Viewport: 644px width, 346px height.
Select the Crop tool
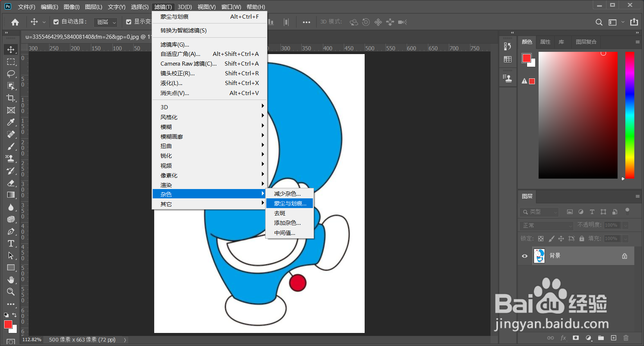coord(11,98)
